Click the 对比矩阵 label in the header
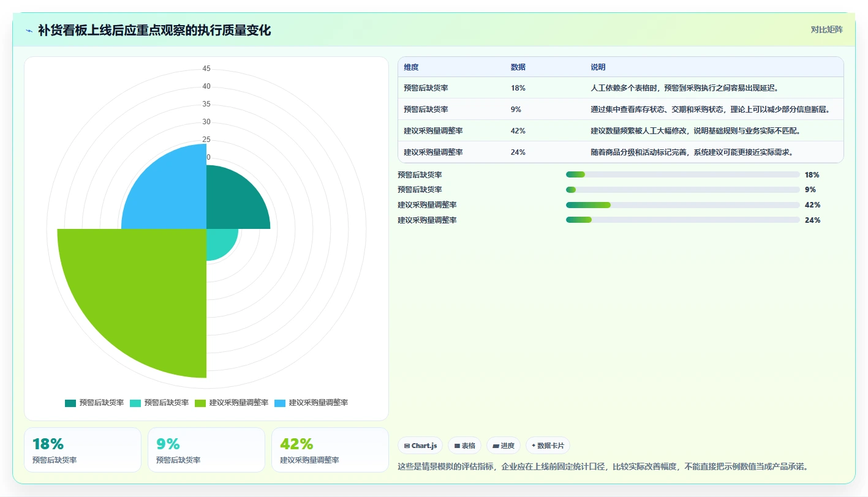Image resolution: width=868 pixels, height=497 pixels. tap(826, 29)
